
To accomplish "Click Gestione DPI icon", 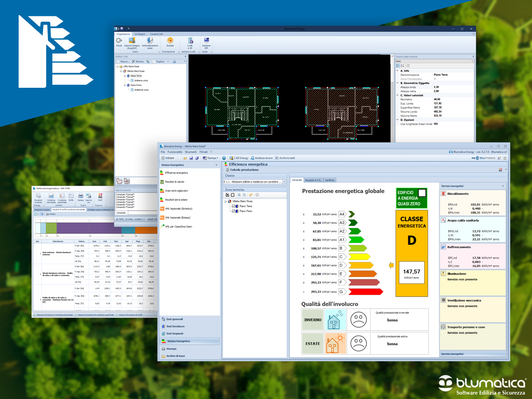I will tap(206, 40).
